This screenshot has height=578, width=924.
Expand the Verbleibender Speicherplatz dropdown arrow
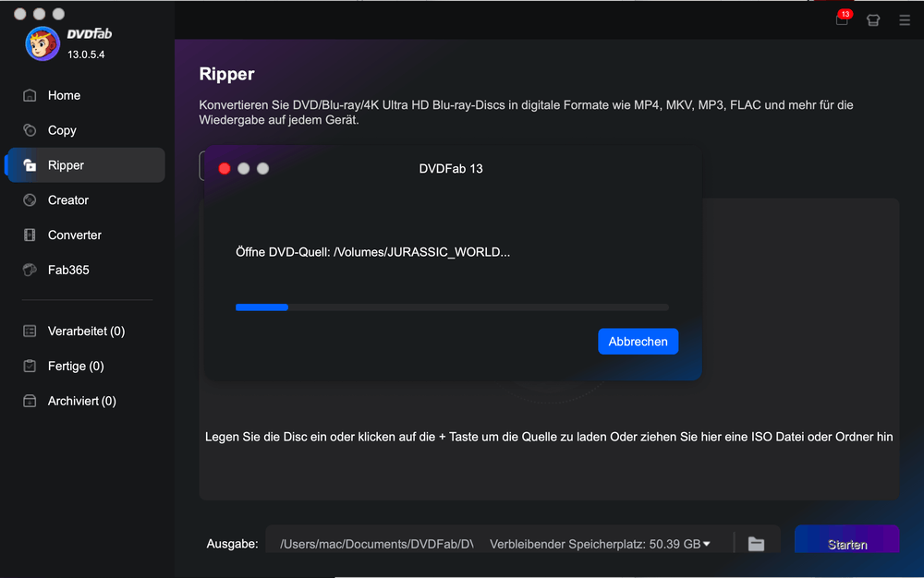(x=707, y=544)
